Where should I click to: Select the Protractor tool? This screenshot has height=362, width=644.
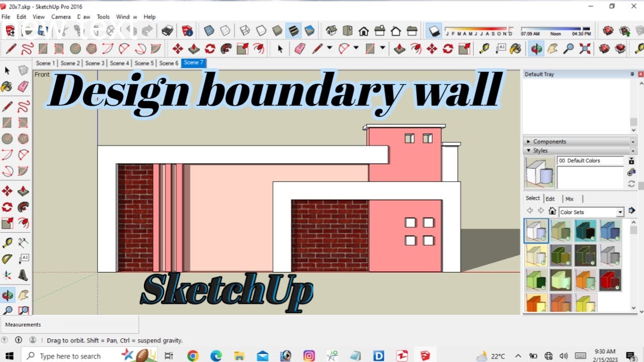(7, 259)
